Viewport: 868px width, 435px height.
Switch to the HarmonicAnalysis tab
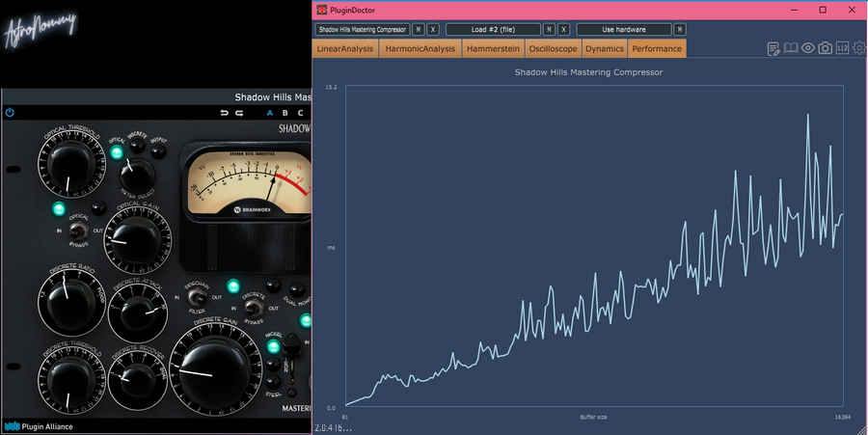point(420,48)
